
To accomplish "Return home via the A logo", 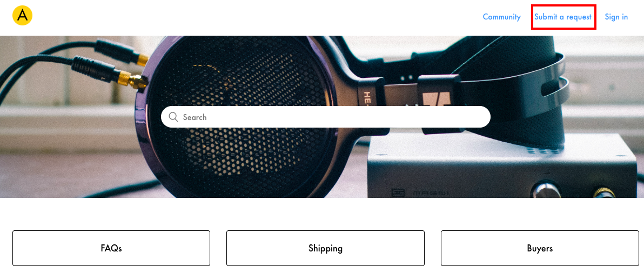I will click(x=22, y=16).
